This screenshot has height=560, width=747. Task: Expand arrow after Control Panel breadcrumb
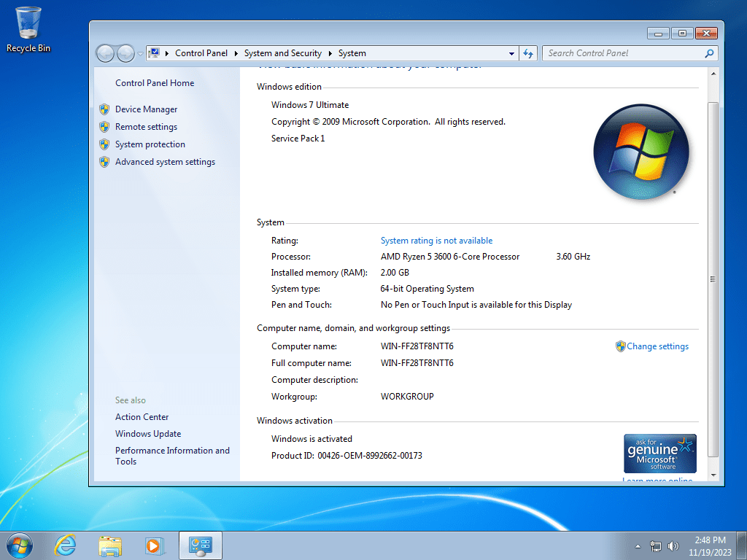coord(236,53)
